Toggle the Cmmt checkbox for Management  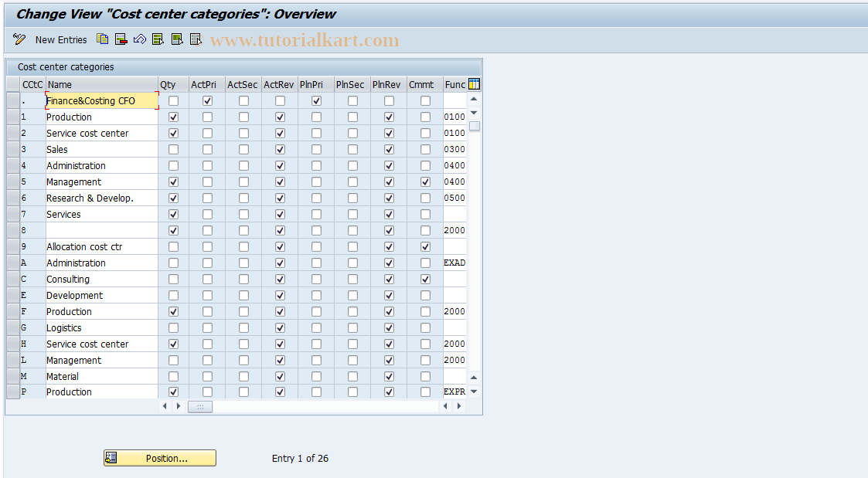coord(424,181)
